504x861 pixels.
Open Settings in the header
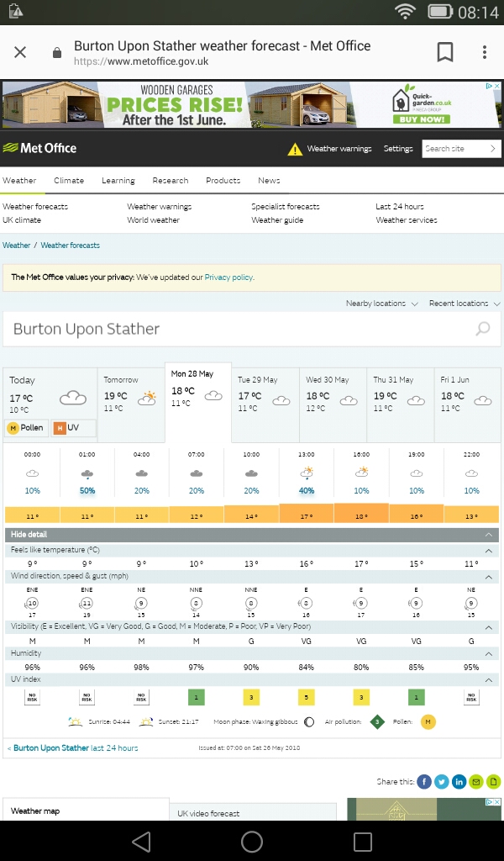398,148
